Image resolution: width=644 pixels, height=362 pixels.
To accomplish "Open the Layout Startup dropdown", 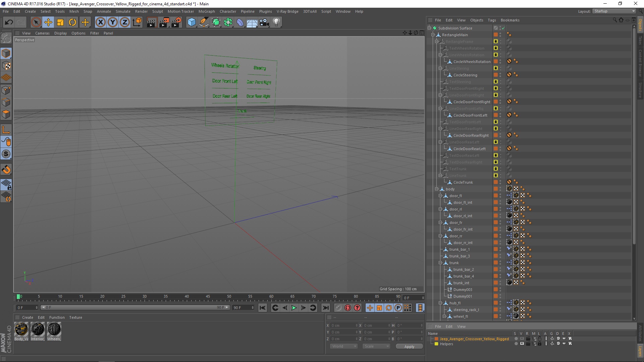I will [614, 11].
